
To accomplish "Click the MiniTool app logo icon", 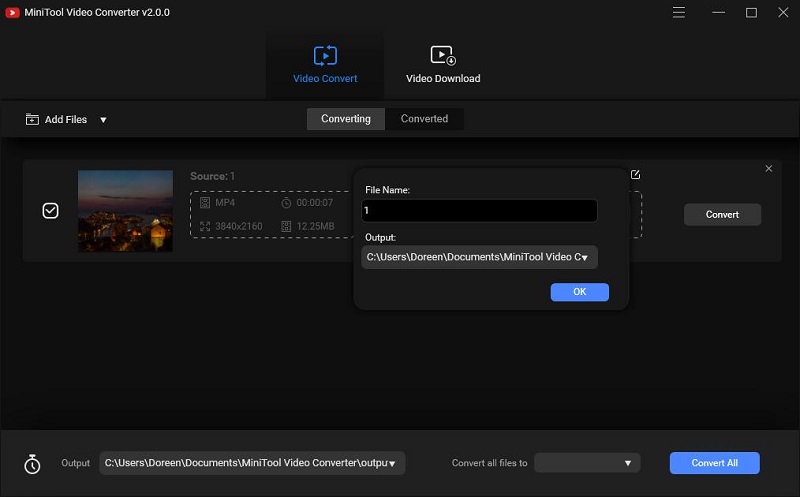I will point(12,12).
